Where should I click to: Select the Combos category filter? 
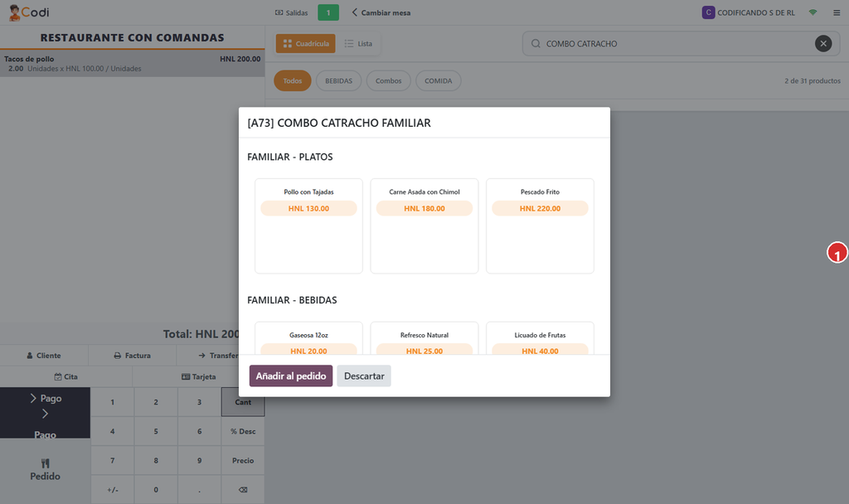388,80
